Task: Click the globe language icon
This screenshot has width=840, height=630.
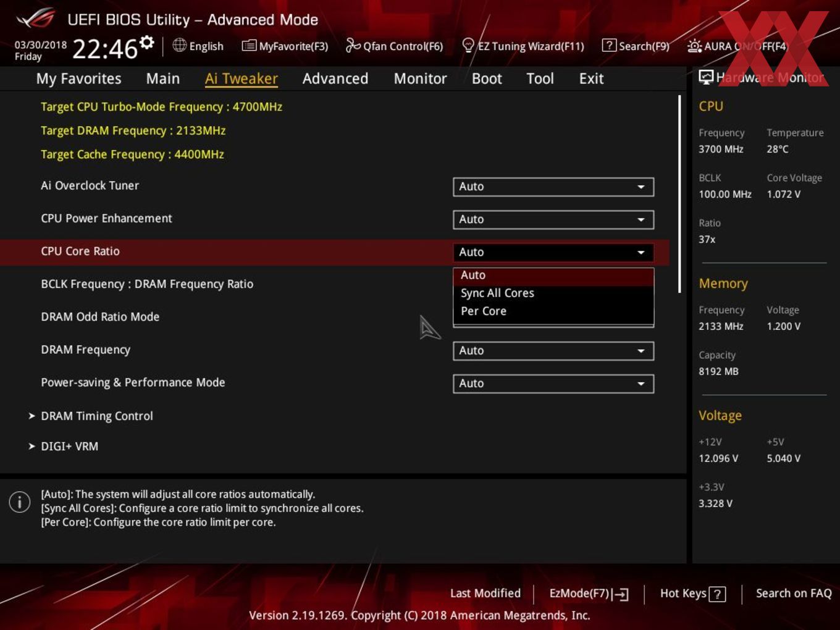Action: tap(179, 45)
